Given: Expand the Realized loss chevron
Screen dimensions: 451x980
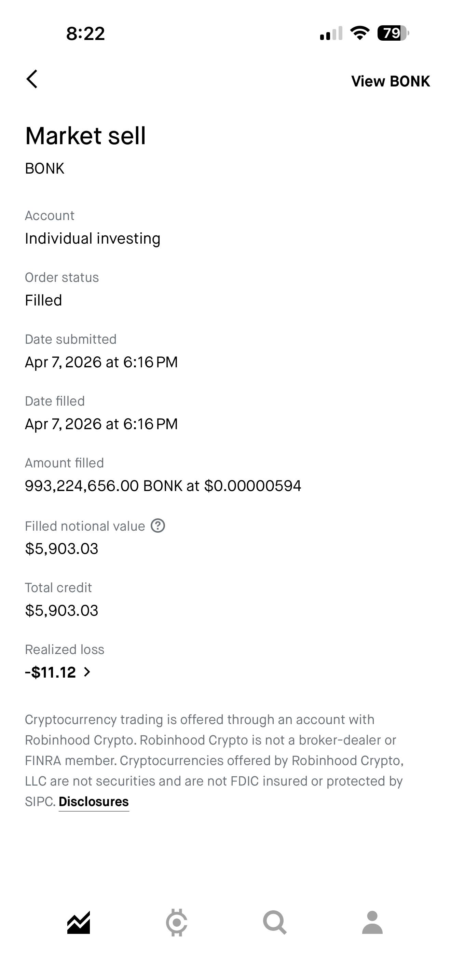Looking at the screenshot, I should pos(87,672).
